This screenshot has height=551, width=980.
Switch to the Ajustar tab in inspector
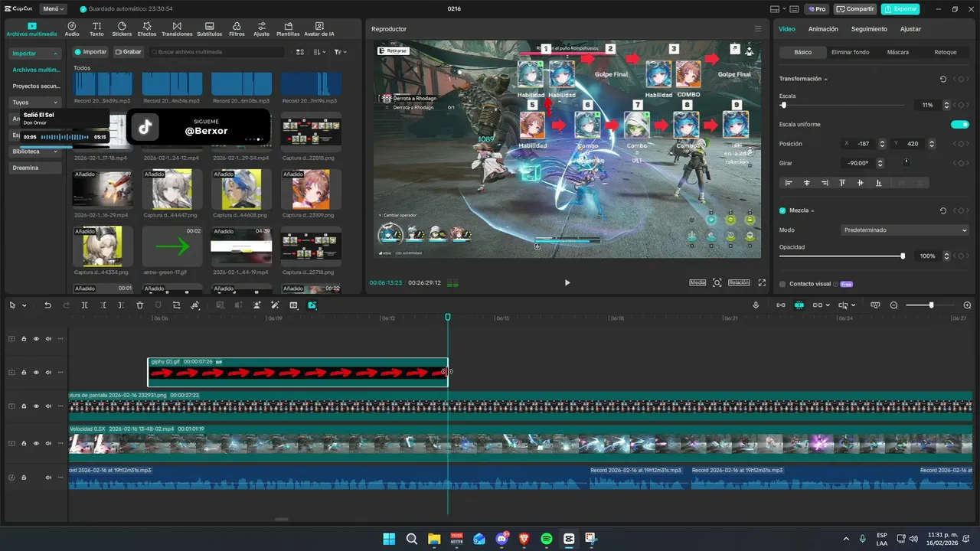pyautogui.click(x=910, y=29)
